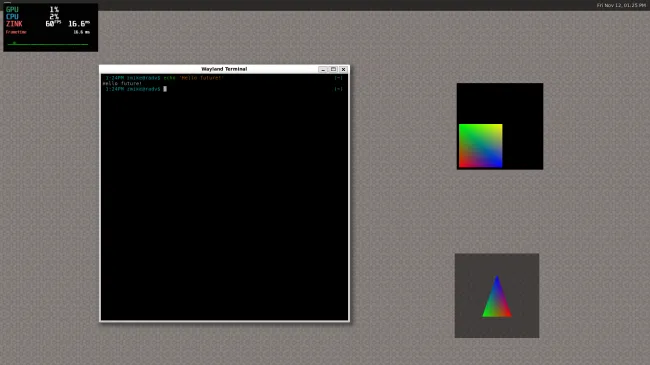Close the Wayland Terminal window

click(x=343, y=69)
